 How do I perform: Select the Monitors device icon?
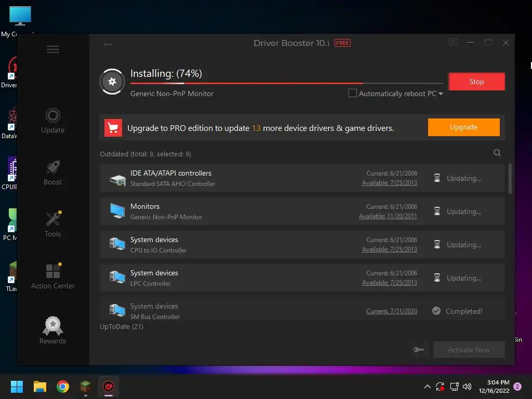[117, 211]
